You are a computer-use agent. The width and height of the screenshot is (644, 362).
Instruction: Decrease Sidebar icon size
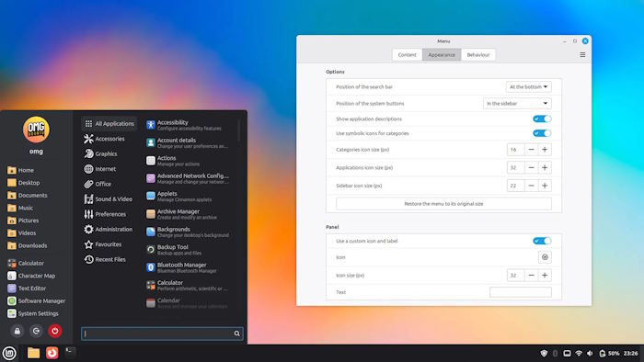click(x=531, y=186)
